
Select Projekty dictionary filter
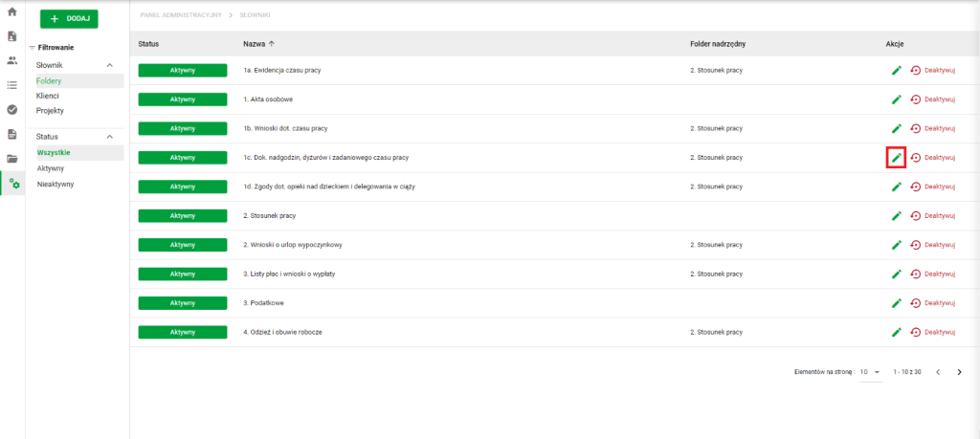(50, 111)
